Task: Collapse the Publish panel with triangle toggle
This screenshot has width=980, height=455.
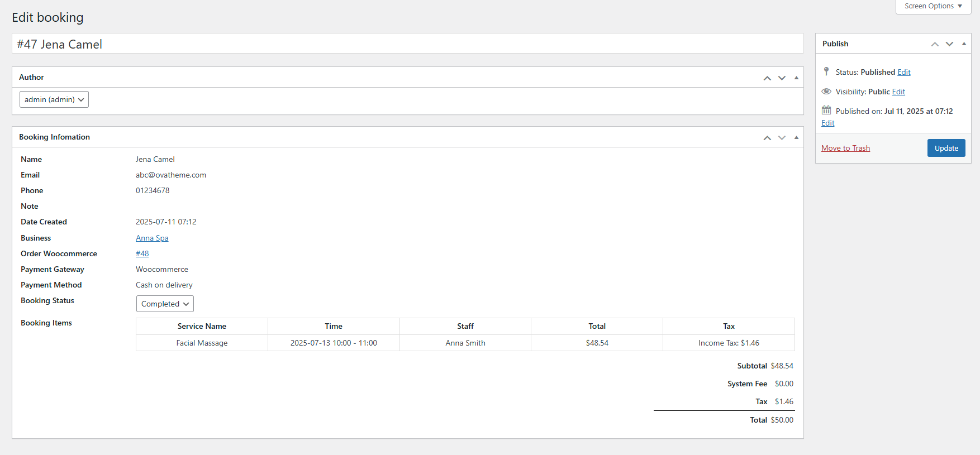Action: click(964, 44)
